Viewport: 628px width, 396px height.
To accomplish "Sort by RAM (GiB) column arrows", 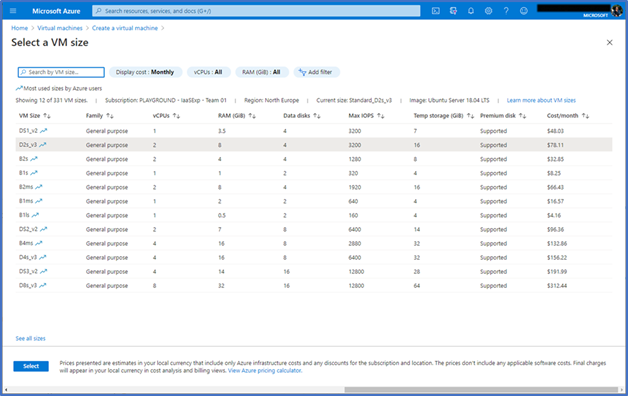I will click(x=252, y=116).
